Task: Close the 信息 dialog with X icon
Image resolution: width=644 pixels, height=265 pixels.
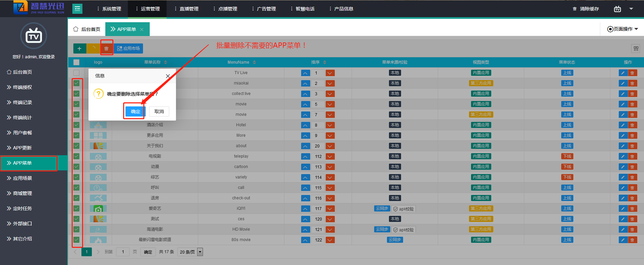Action: point(168,76)
